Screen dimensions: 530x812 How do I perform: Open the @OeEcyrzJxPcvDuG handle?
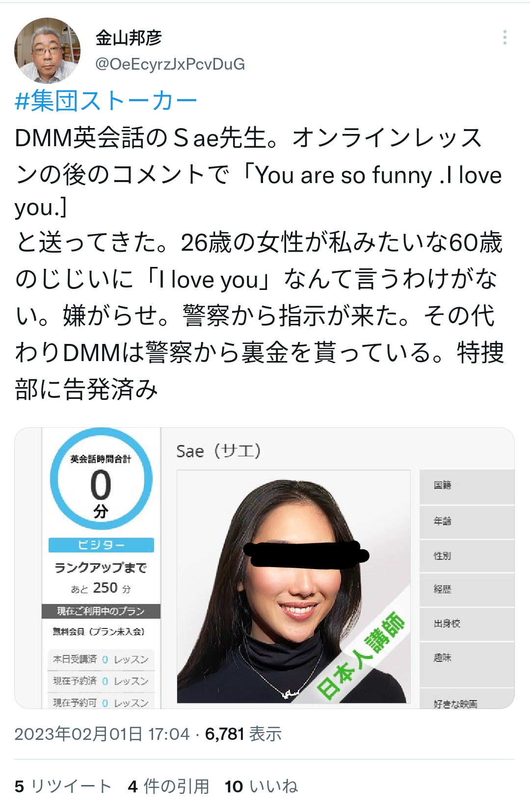click(170, 64)
